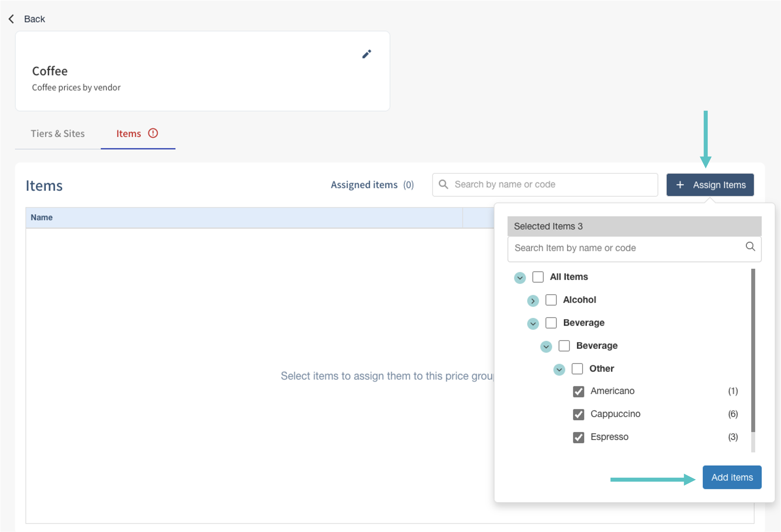Check the All Items checkbox

[x=538, y=277]
